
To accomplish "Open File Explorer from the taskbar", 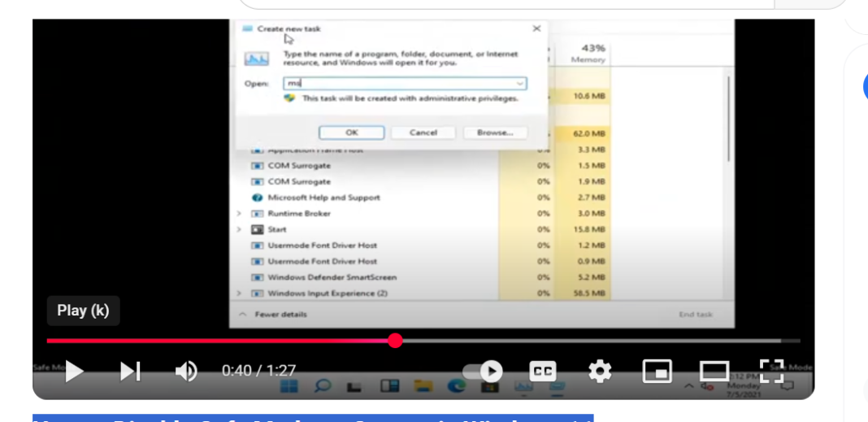I will pos(423,386).
